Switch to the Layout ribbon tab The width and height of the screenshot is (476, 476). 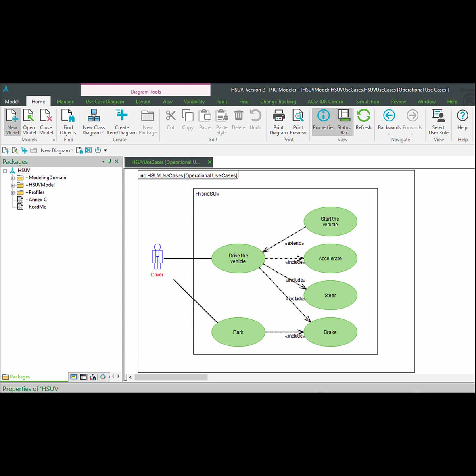[143, 102]
